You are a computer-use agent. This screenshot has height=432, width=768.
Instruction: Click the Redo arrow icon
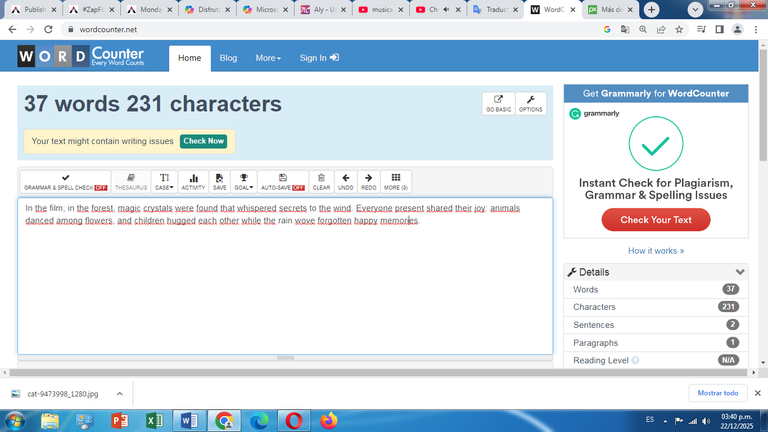[369, 182]
